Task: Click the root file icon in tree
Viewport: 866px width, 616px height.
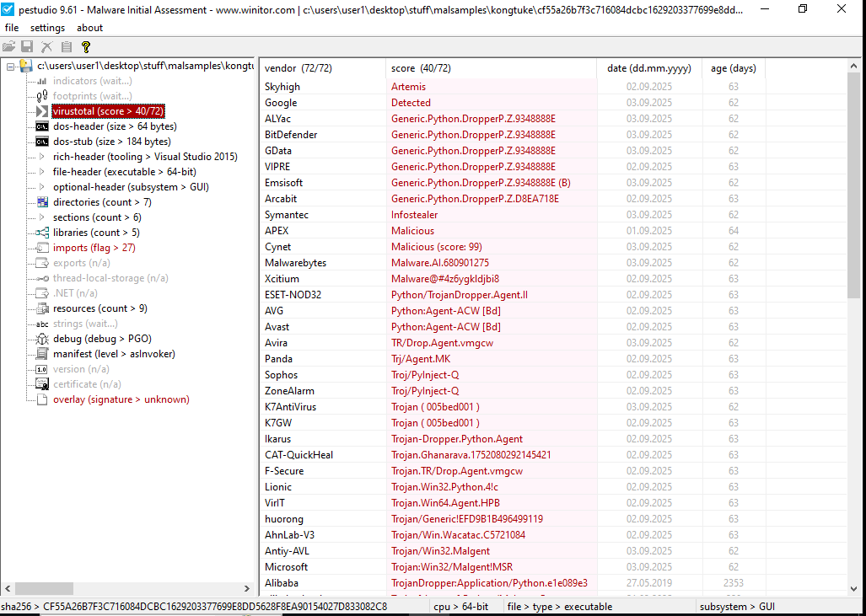Action: (x=26, y=67)
